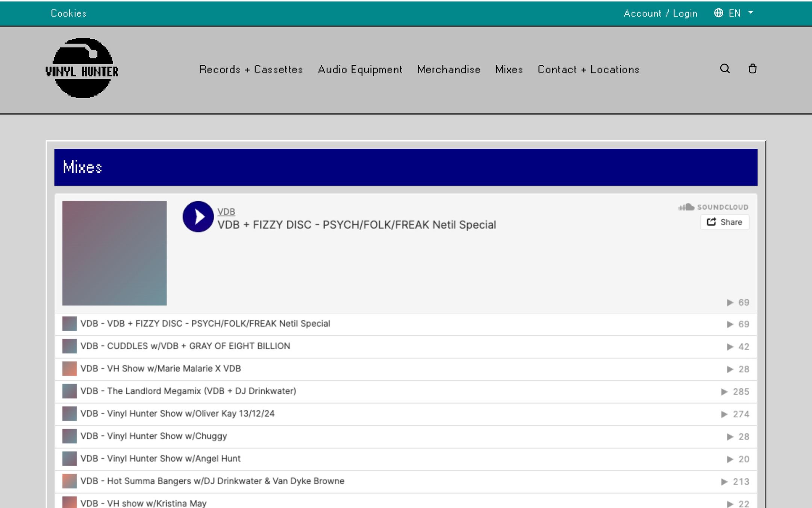Select Vinyl Hunter Show w/Angel Hunt track
Viewport: 812px width, 508px height.
tap(406, 459)
